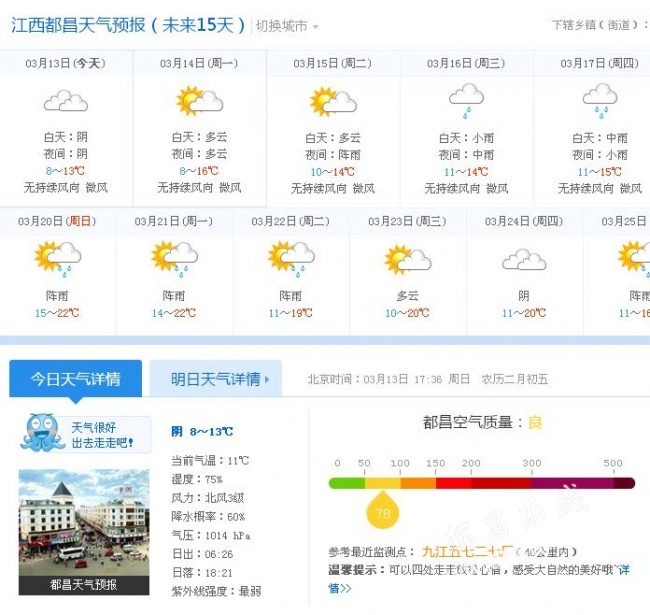Click the 当前气温：11℃ line

210,460
